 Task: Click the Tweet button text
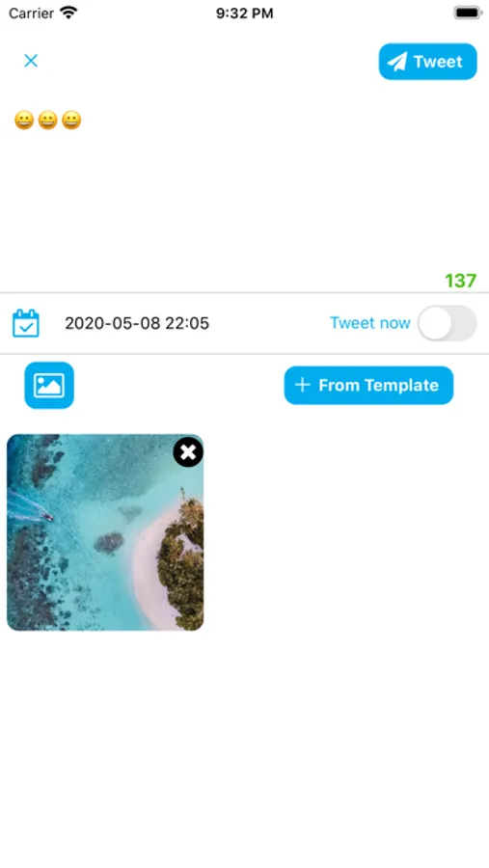tap(438, 62)
